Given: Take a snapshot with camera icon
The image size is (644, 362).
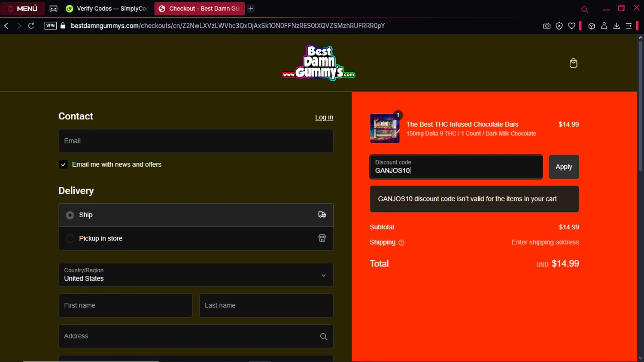Looking at the screenshot, I should pyautogui.click(x=547, y=26).
